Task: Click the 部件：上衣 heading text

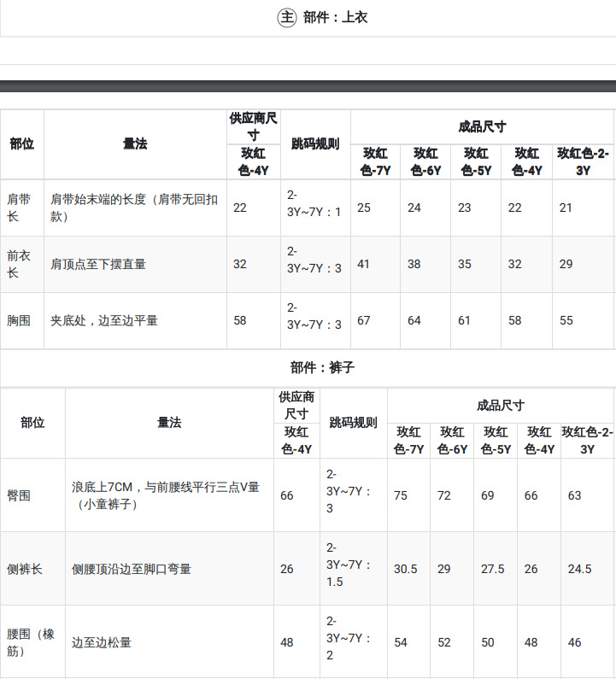Action: [335, 17]
